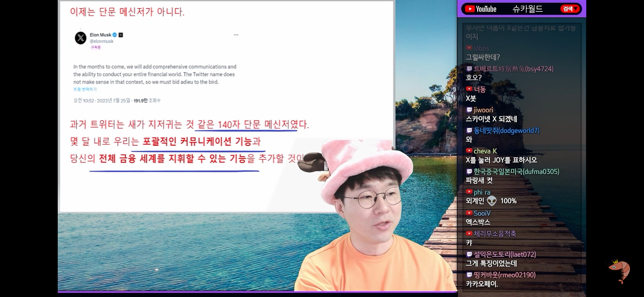Click the 트윗 번역하기 translate link
This screenshot has height=297, width=644.
click(x=85, y=90)
